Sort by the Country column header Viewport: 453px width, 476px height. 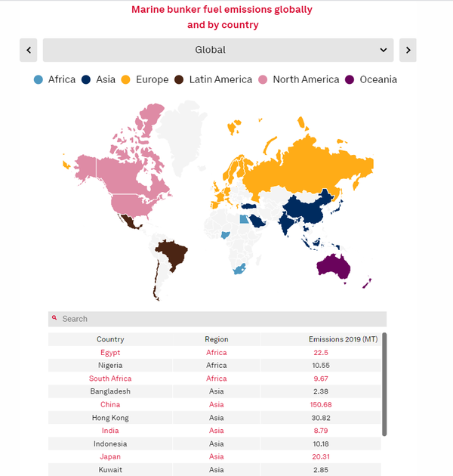(x=110, y=339)
